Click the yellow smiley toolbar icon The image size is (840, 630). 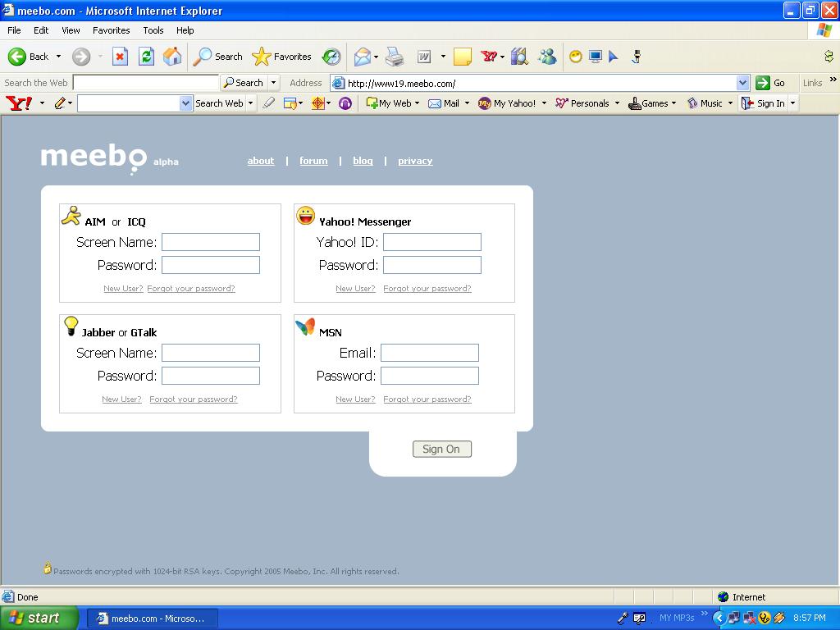point(575,57)
